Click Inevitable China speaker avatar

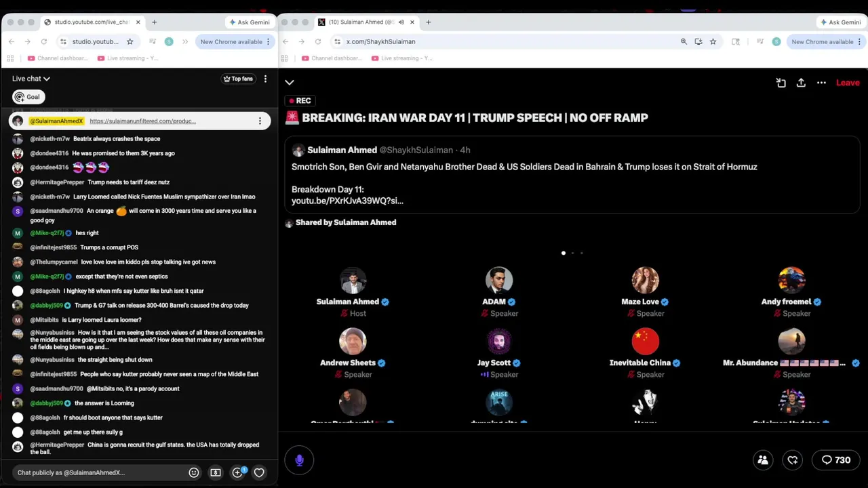click(x=645, y=341)
